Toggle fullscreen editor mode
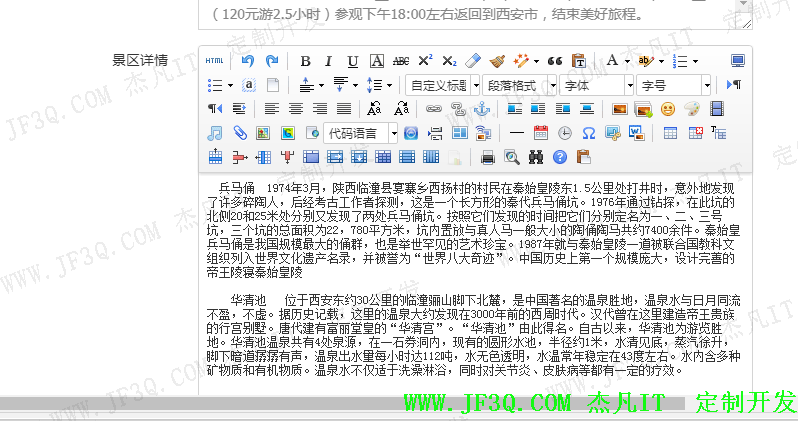 pyautogui.click(x=738, y=61)
